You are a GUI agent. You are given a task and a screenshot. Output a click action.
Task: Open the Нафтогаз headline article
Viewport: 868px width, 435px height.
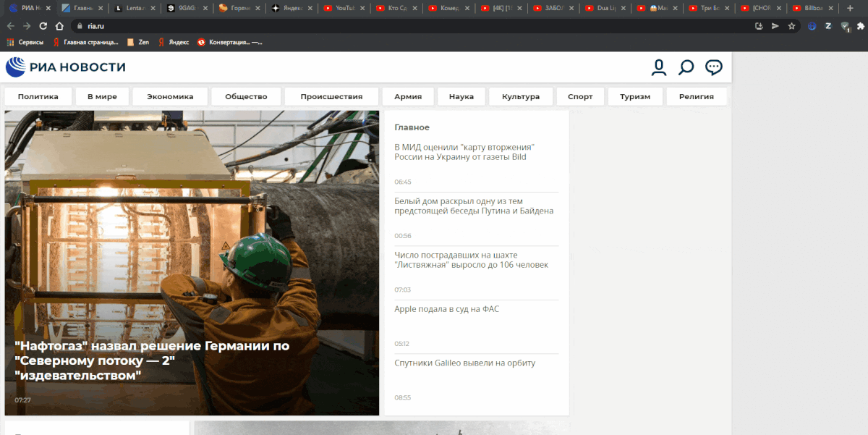[152, 360]
